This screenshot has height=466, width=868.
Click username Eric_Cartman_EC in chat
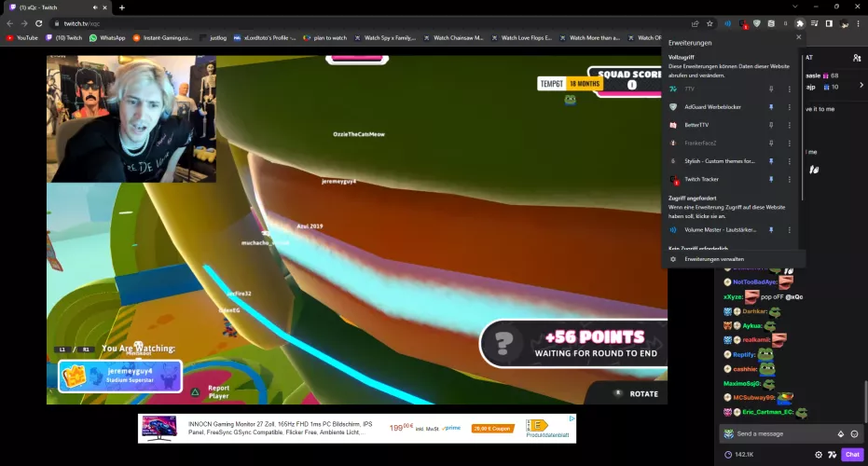coord(768,412)
